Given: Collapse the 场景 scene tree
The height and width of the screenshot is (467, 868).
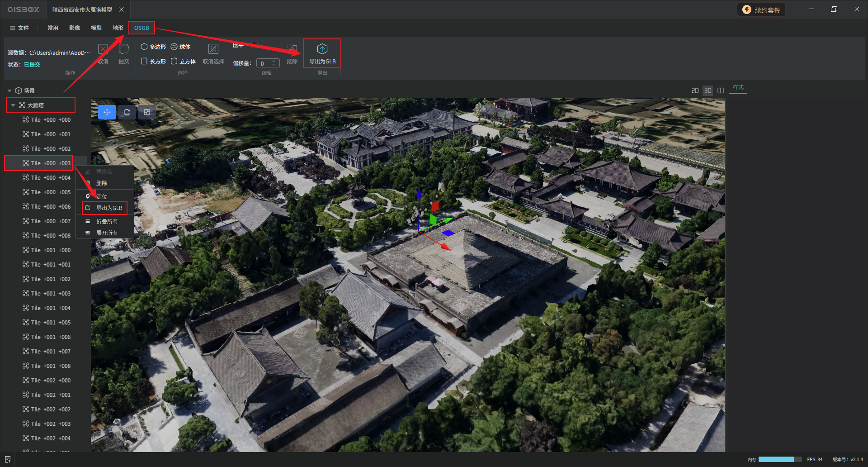Looking at the screenshot, I should point(9,91).
